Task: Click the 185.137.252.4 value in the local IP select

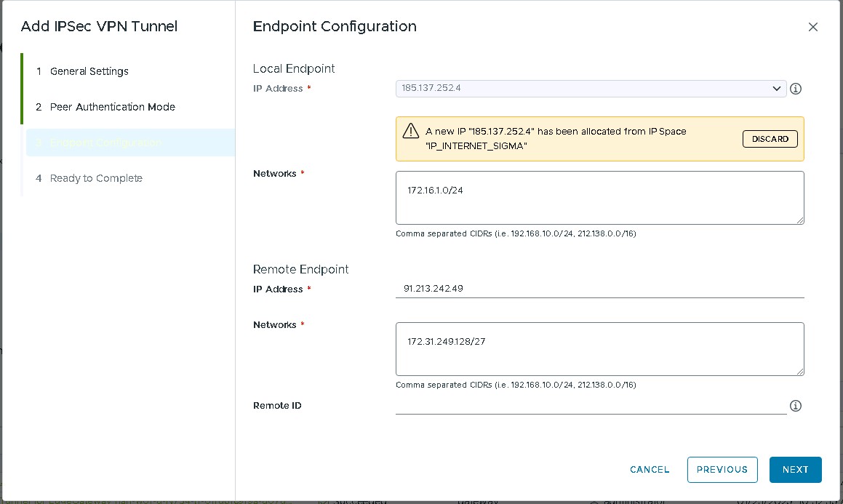Action: 431,88
